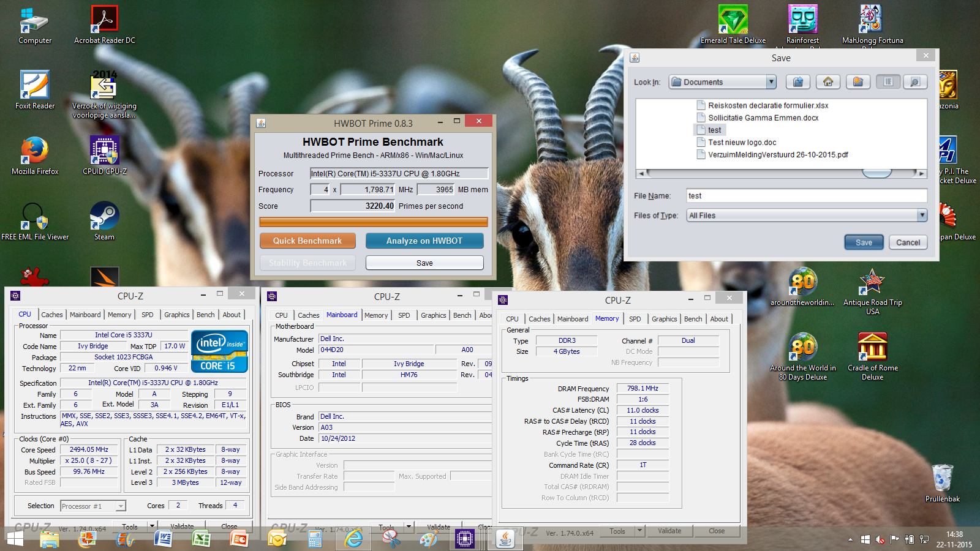Switch to Java app taskbar button
Viewport: 980px width, 551px height.
(505, 539)
